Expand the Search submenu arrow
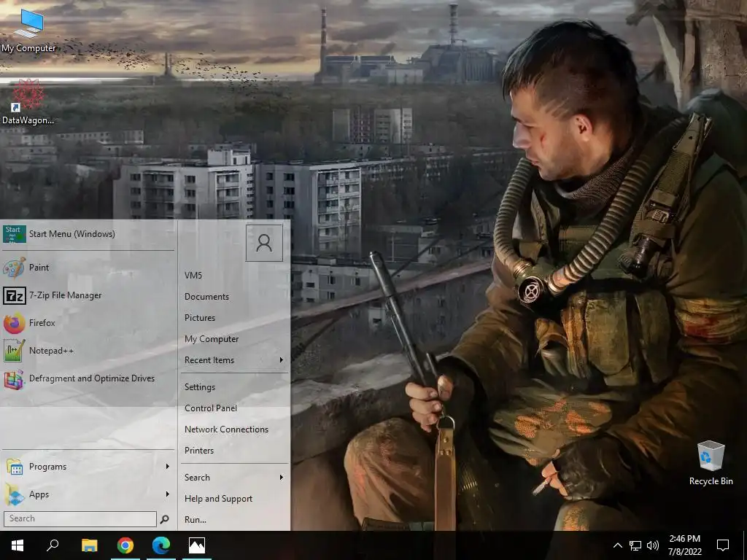 tap(282, 477)
